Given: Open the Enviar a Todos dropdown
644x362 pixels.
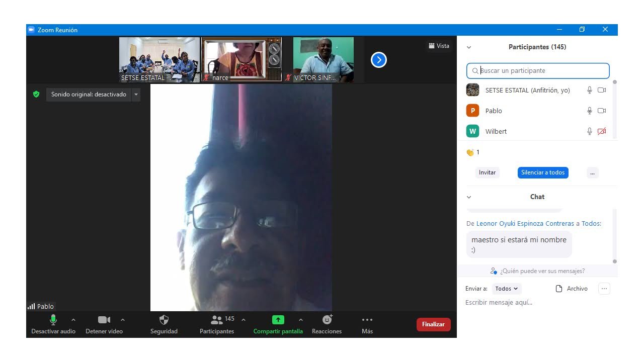Looking at the screenshot, I should pyautogui.click(x=507, y=289).
